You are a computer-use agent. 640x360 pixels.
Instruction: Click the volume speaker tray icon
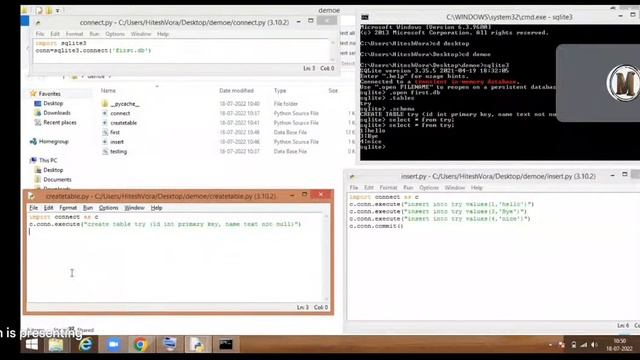pyautogui.click(x=594, y=345)
